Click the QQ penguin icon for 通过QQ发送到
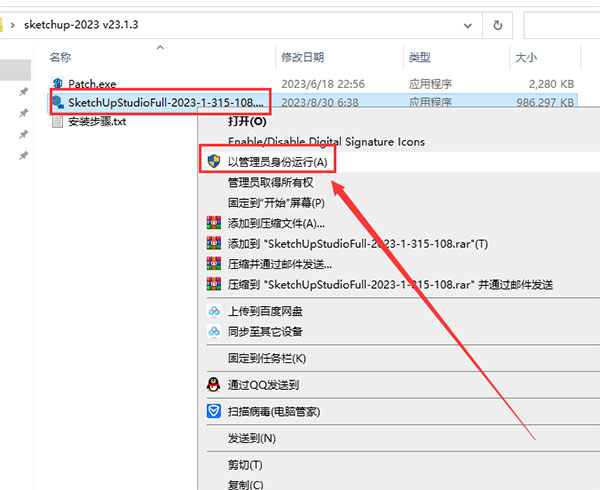Screen dimensions: 600x490 (213, 384)
